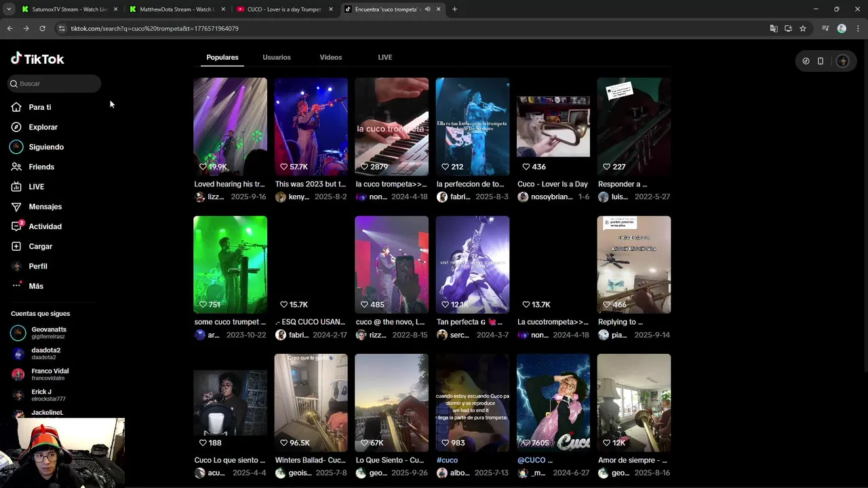
Task: Click the mobile app icon at top right
Action: [821, 61]
